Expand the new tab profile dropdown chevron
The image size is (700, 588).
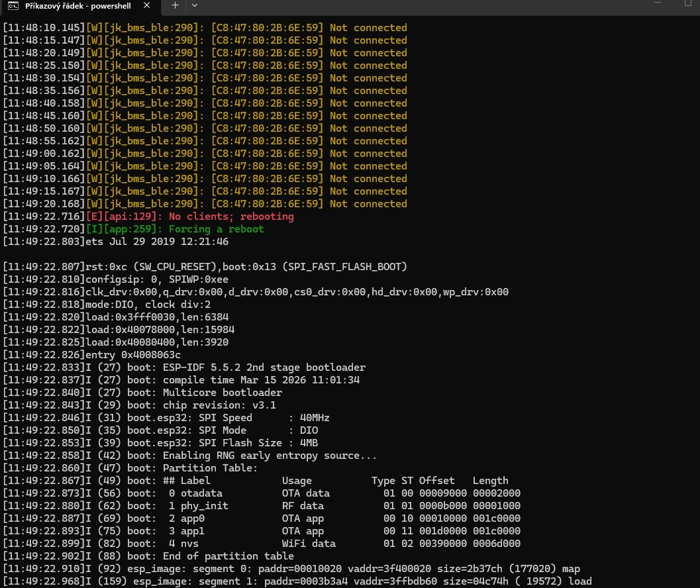[x=194, y=5]
